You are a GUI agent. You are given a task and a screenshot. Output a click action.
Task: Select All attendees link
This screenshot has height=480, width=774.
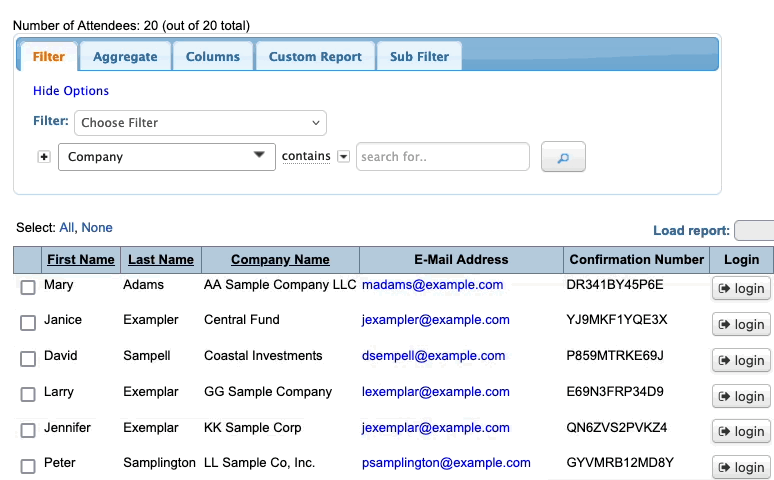tap(67, 228)
